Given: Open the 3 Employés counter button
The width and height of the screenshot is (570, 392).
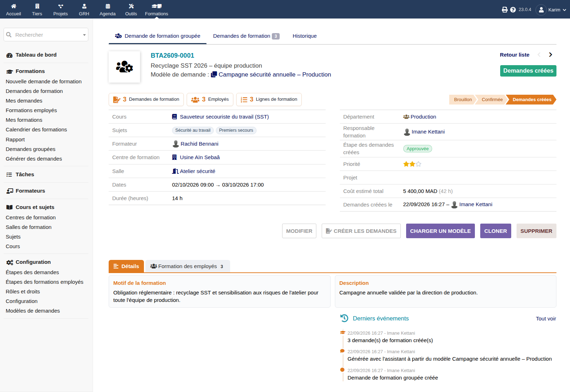Looking at the screenshot, I should [210, 99].
